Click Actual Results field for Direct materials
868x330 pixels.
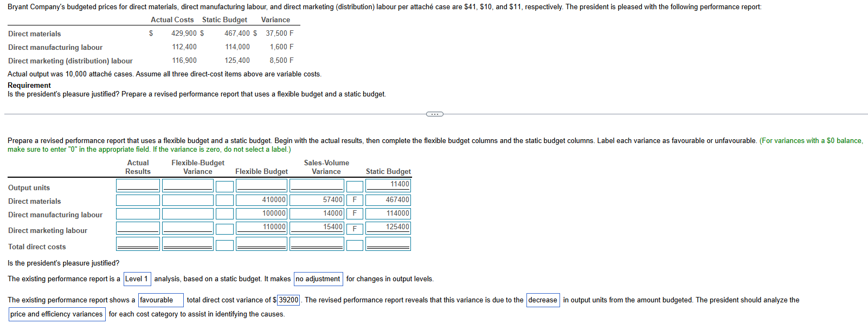(x=138, y=200)
